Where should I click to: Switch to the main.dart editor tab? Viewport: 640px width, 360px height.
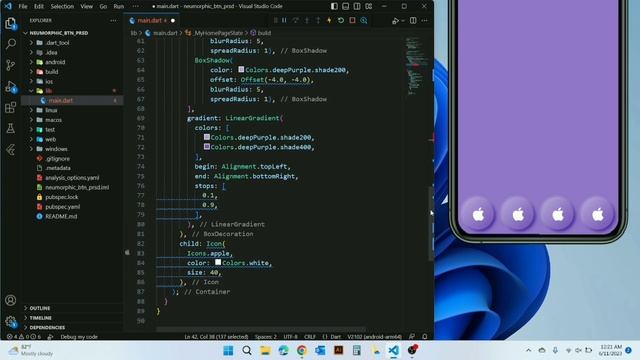coord(150,20)
